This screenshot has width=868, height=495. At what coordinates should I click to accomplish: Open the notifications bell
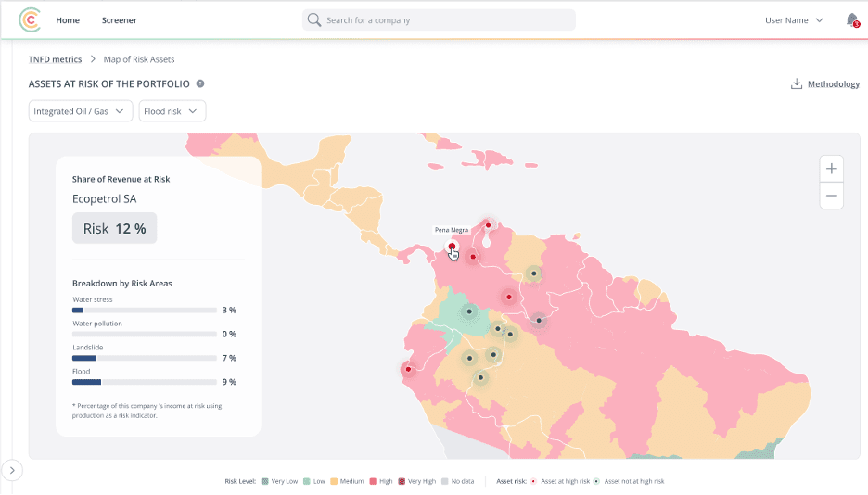(851, 19)
